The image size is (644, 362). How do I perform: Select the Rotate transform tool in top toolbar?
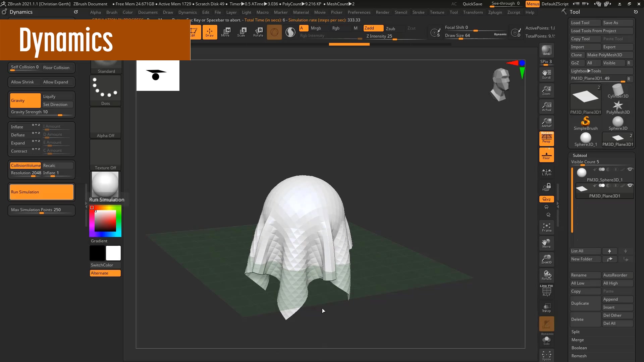pos(258,32)
